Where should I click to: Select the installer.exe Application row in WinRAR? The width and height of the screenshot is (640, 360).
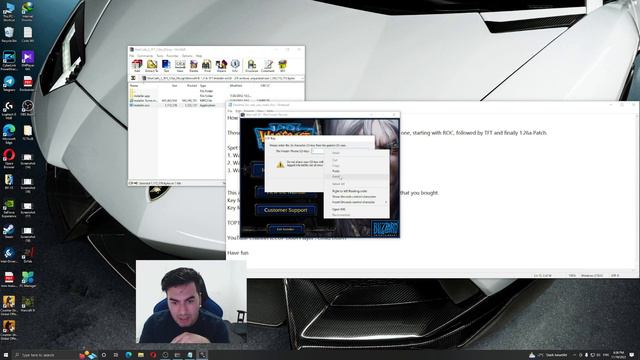pos(178,105)
